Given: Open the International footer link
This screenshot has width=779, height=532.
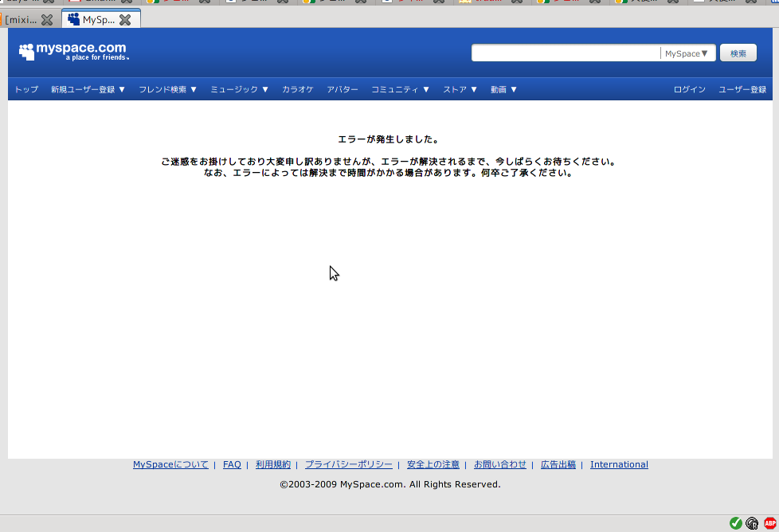Looking at the screenshot, I should [x=619, y=464].
